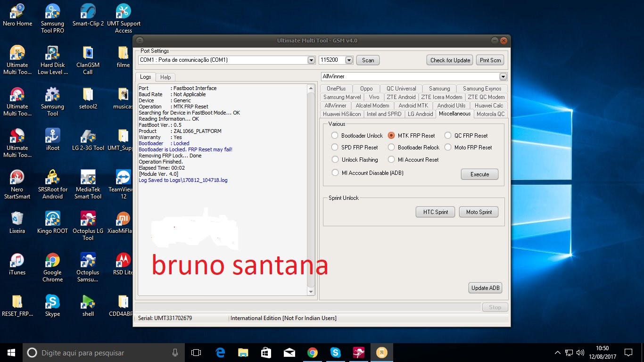Click the Task View button
Viewport: 644px width, 362px height.
click(196, 353)
